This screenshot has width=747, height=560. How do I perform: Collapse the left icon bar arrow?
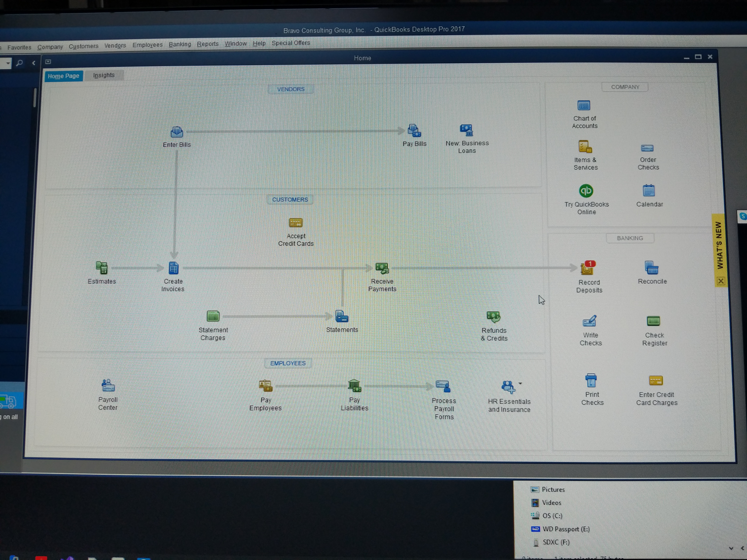(x=33, y=63)
